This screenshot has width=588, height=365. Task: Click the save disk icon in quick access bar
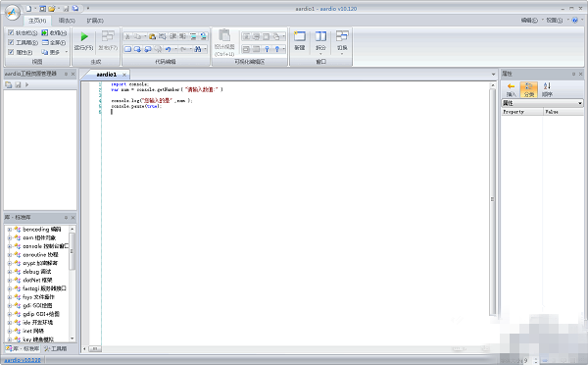click(x=66, y=8)
